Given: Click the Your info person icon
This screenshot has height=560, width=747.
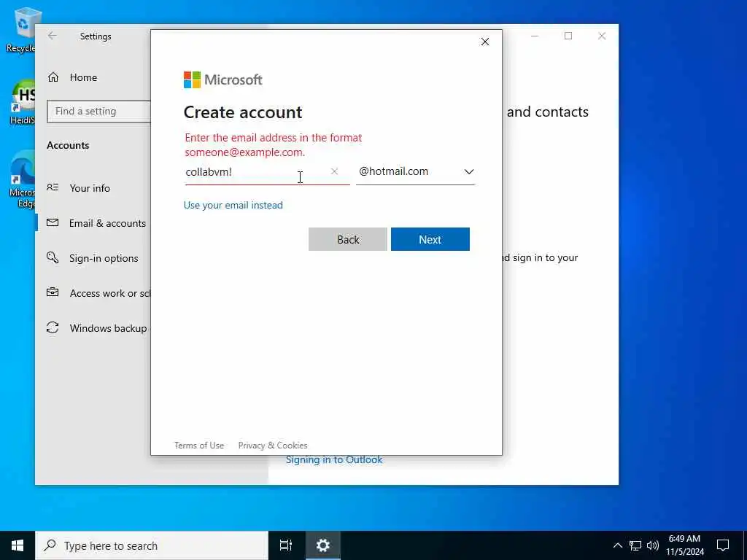Looking at the screenshot, I should 53,187.
